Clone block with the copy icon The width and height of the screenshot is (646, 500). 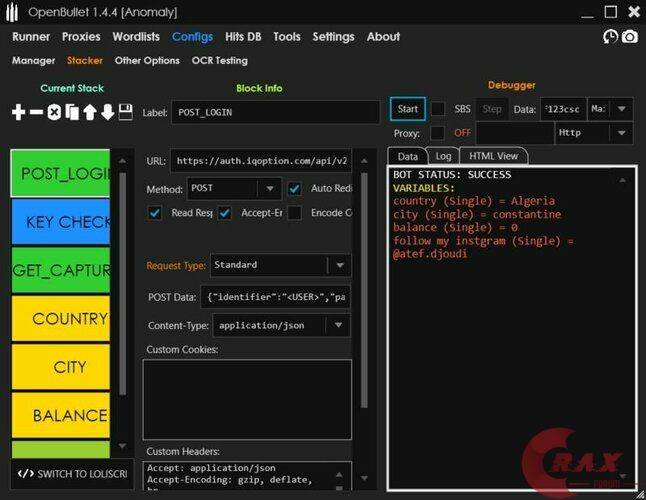click(x=72, y=112)
